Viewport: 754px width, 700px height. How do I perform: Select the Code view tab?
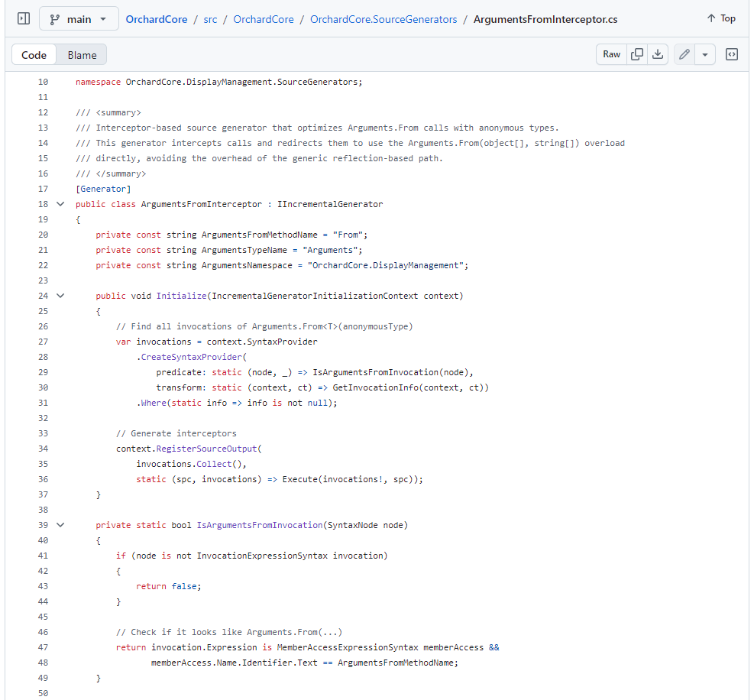34,55
